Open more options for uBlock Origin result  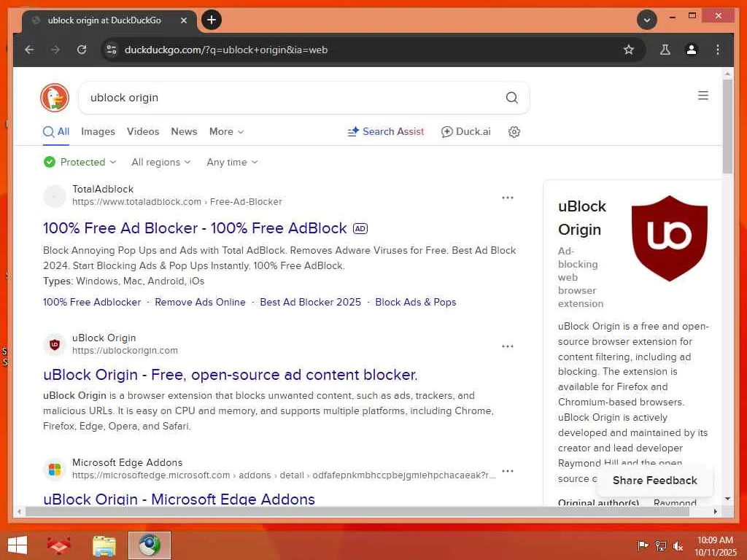pyautogui.click(x=508, y=346)
